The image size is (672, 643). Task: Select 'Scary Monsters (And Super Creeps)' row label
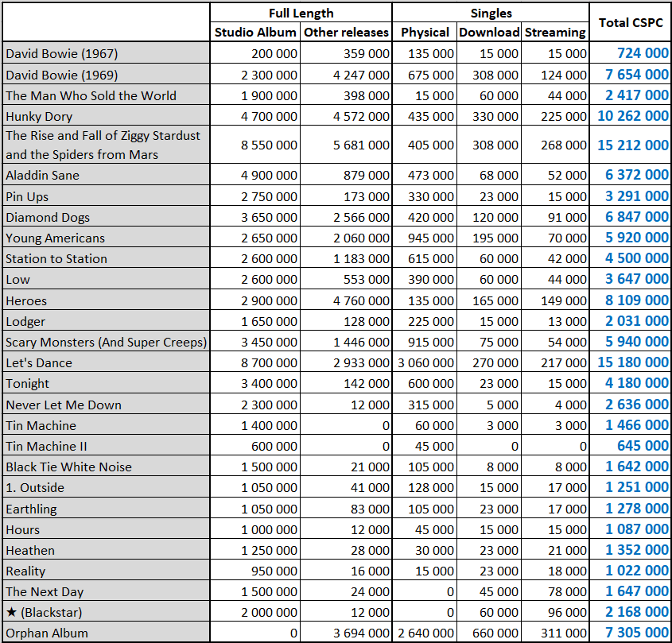tap(106, 343)
